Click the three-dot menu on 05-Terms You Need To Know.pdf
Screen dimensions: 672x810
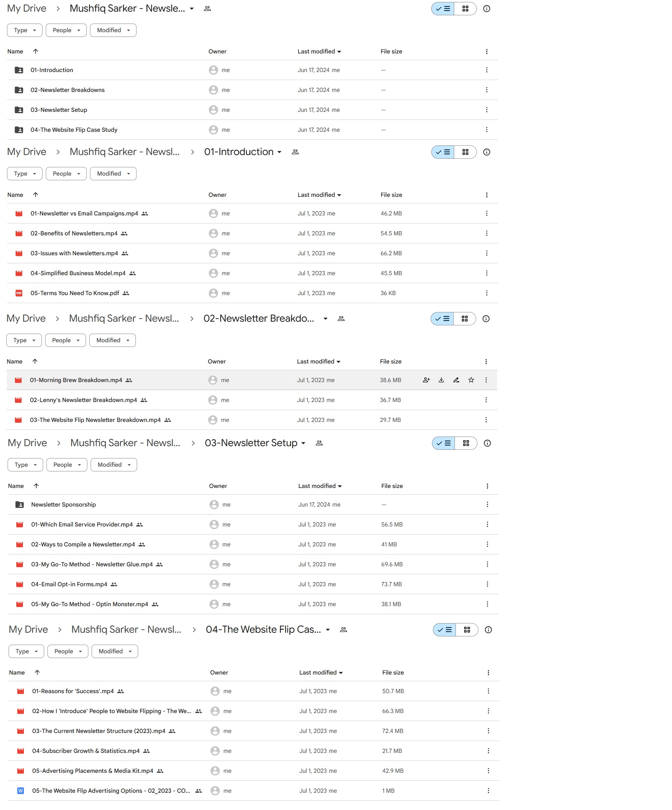point(488,293)
